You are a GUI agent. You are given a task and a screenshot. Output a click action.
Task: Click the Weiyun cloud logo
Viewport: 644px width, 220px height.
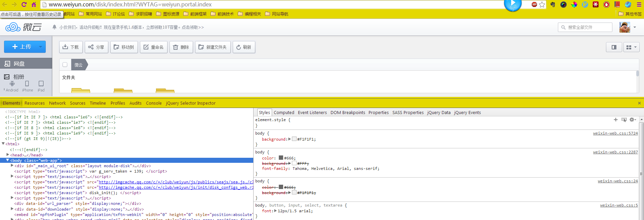(23, 27)
